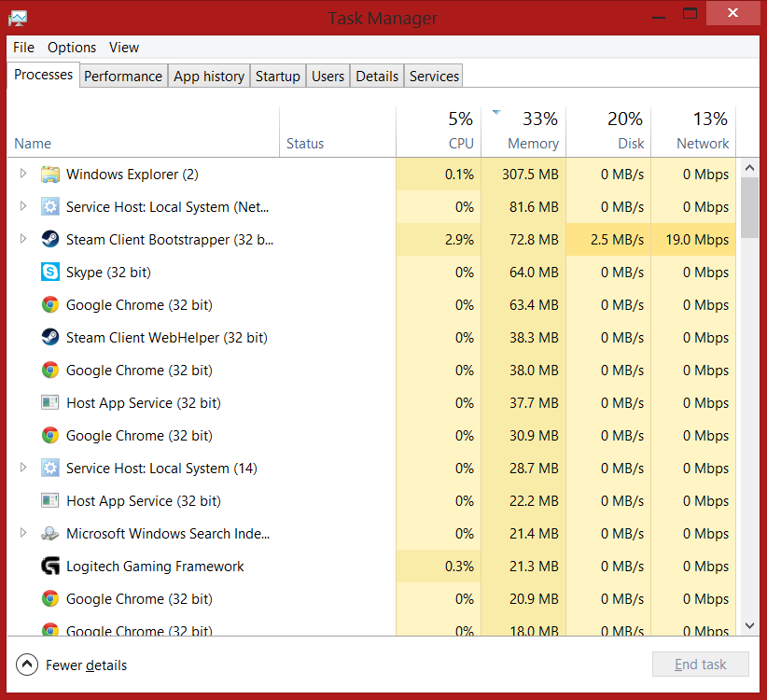767x700 pixels.
Task: Click the scrollbar up arrow
Action: click(749, 168)
